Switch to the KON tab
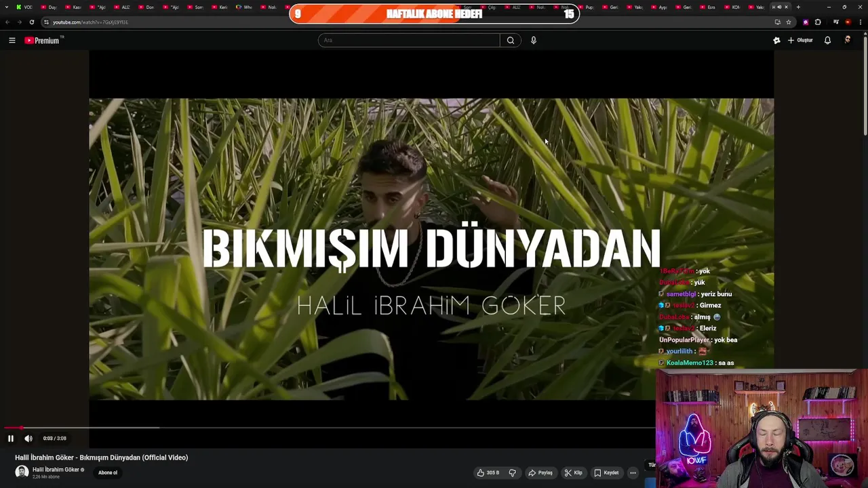Screen dimensions: 868x488 tap(732, 7)
